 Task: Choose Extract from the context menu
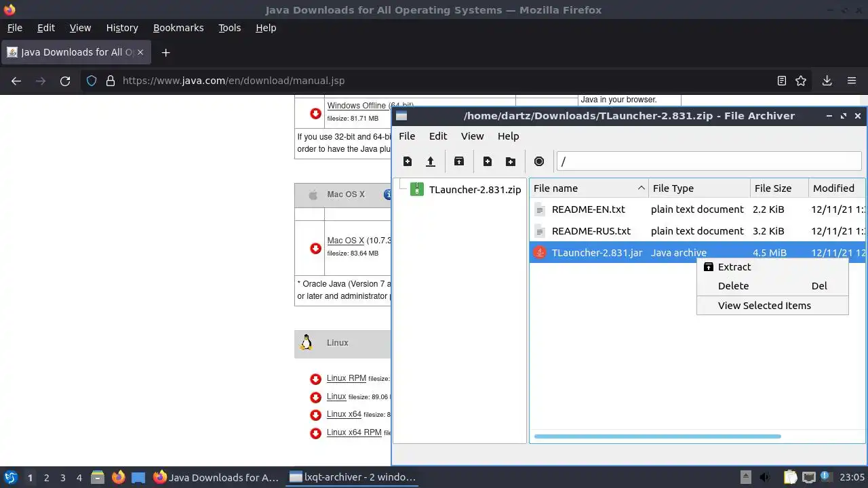[772, 267]
